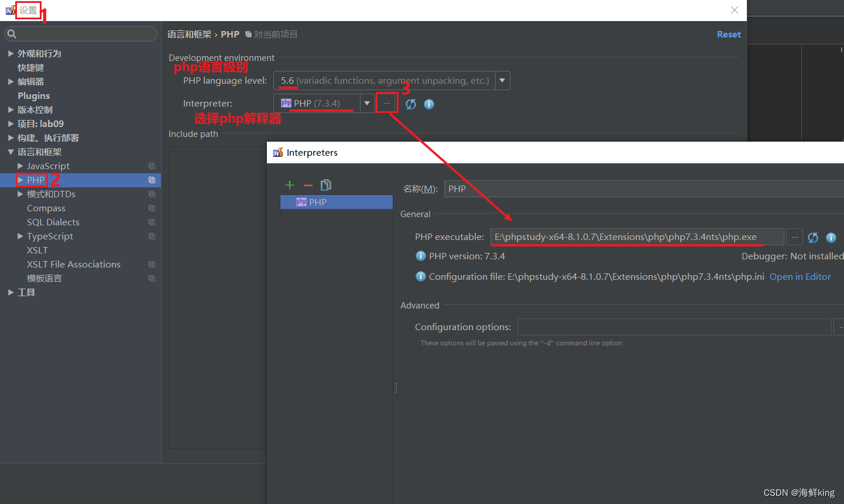Open XSLT File Associations settings
Image resolution: width=844 pixels, height=504 pixels.
point(74,264)
